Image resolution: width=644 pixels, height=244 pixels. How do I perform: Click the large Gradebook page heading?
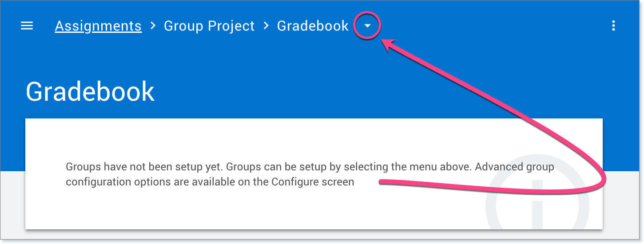90,92
